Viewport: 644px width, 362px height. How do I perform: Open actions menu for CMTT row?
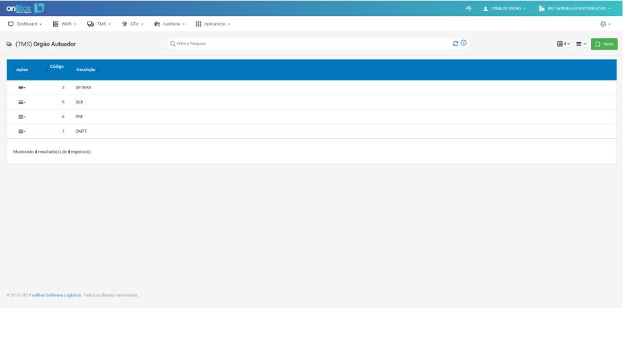pyautogui.click(x=21, y=131)
